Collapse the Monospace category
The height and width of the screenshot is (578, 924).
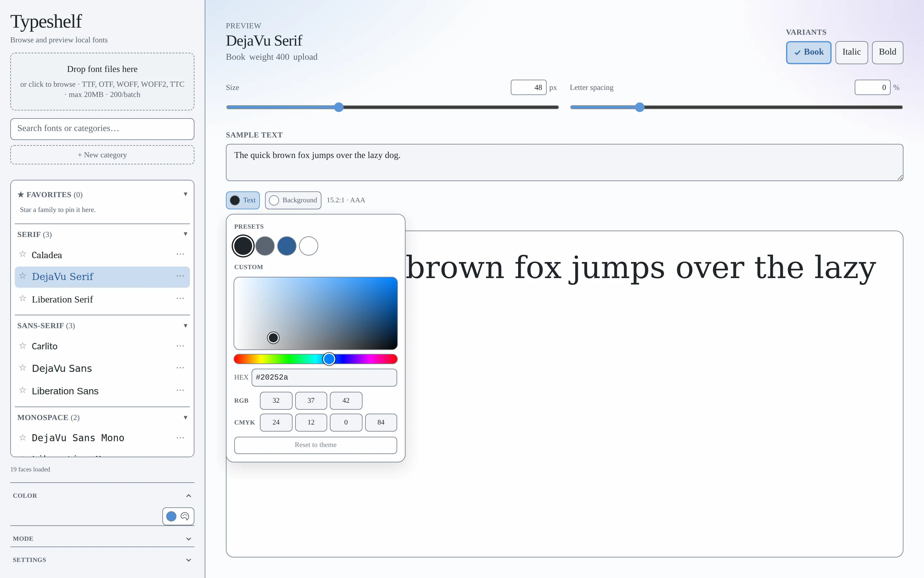(x=185, y=417)
